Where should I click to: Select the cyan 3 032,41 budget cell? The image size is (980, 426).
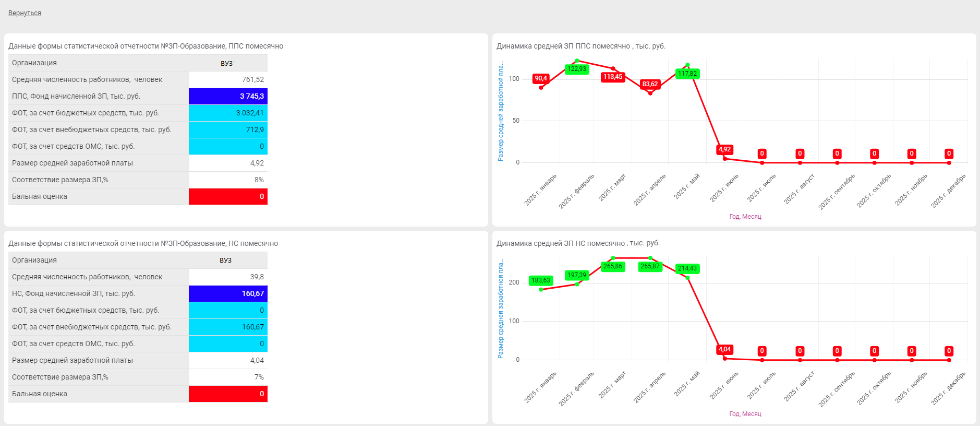tap(228, 113)
